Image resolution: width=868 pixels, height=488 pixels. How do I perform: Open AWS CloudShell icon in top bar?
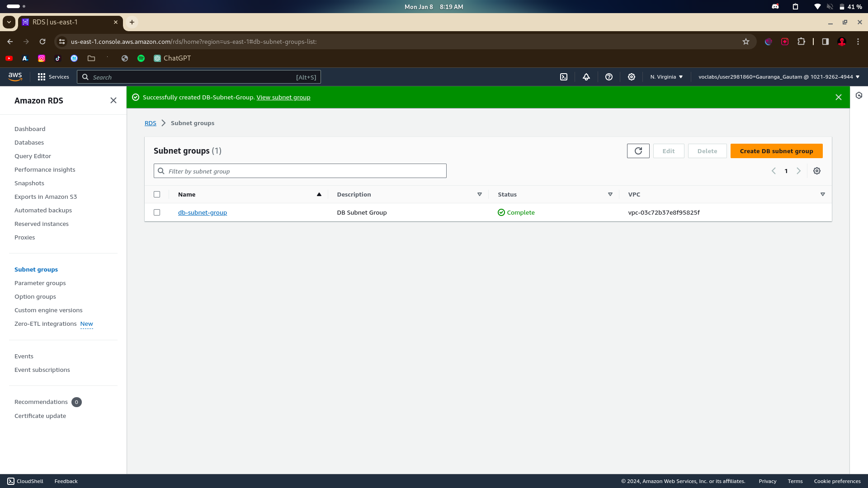point(564,77)
